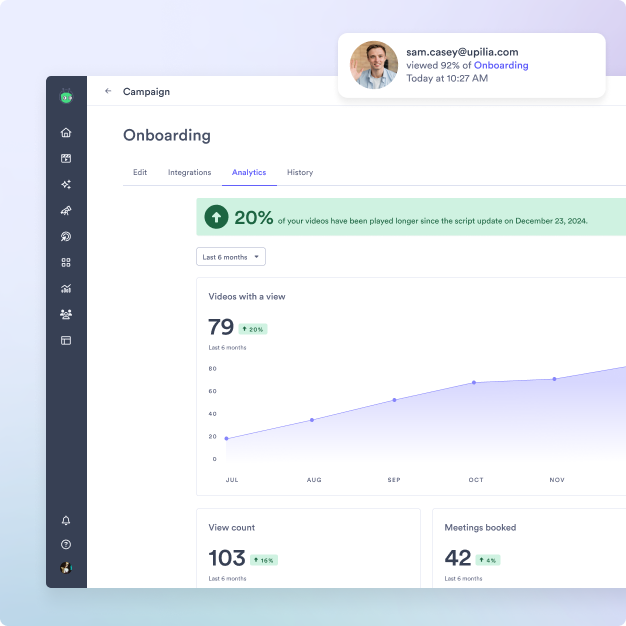
Task: Click the user profile avatar in sidebar
Action: point(66,568)
